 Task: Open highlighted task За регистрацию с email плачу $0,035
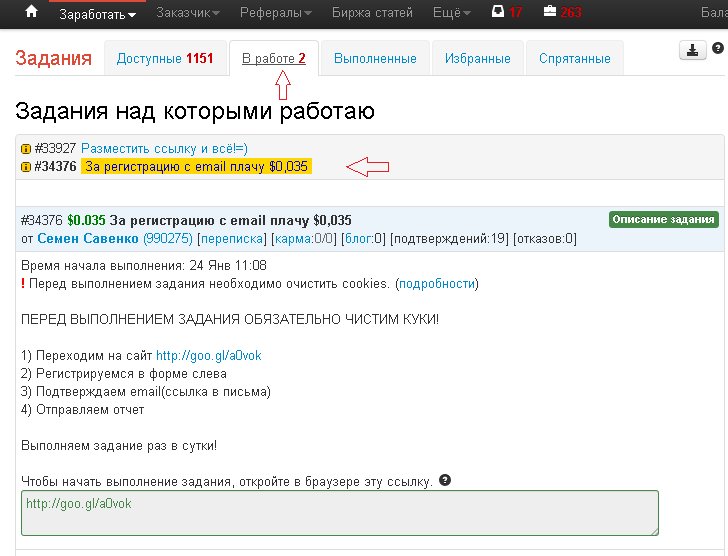196,166
